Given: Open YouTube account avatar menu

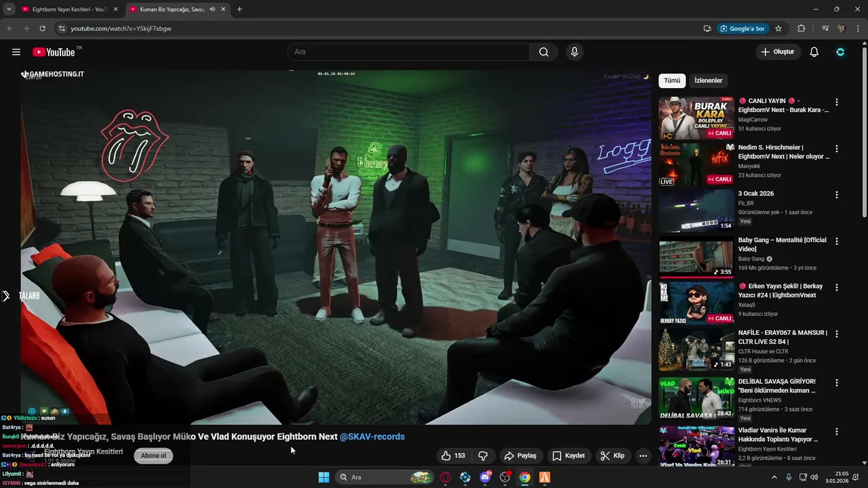Looking at the screenshot, I should [x=840, y=52].
